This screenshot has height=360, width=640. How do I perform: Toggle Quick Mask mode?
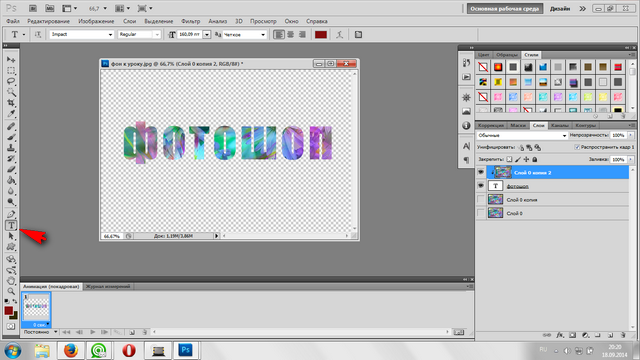point(11,327)
